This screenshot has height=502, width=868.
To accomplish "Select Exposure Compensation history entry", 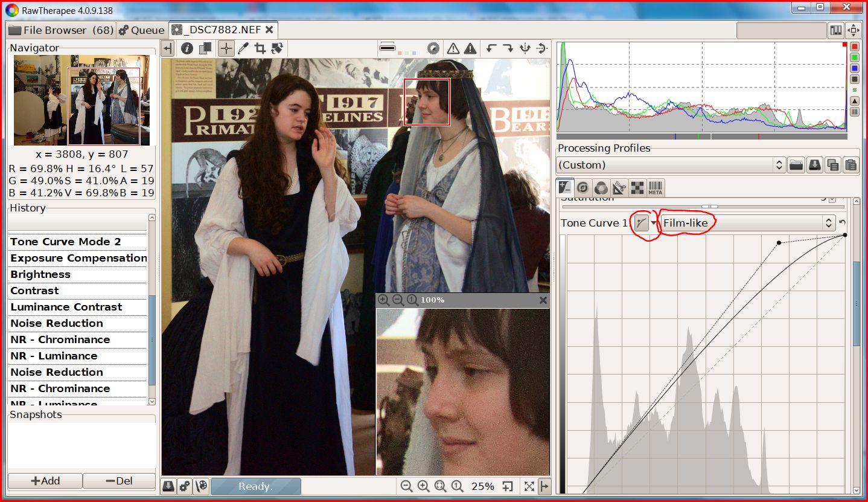I will 77,258.
